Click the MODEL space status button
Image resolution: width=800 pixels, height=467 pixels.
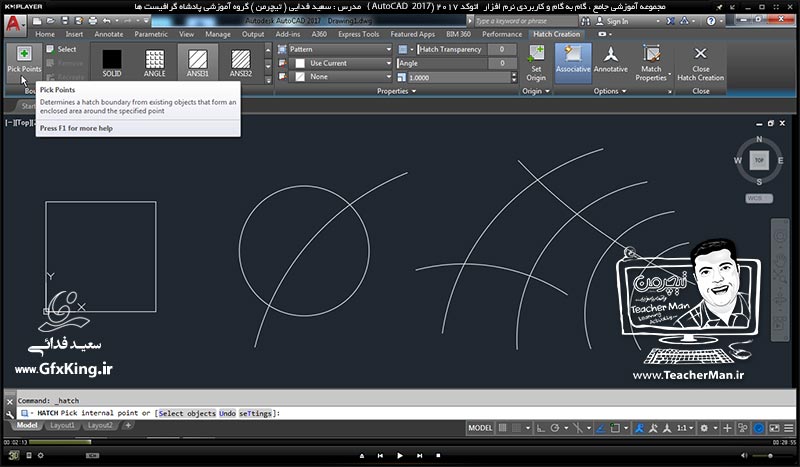480,428
